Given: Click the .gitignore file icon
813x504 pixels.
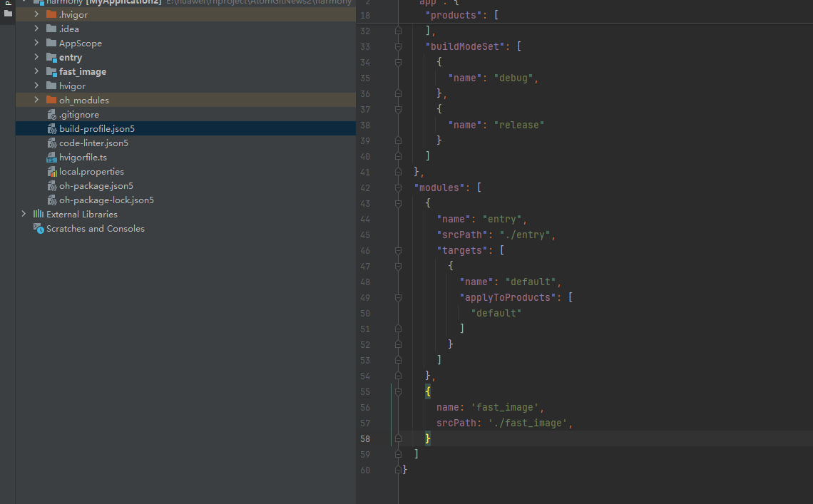Looking at the screenshot, I should 52,115.
